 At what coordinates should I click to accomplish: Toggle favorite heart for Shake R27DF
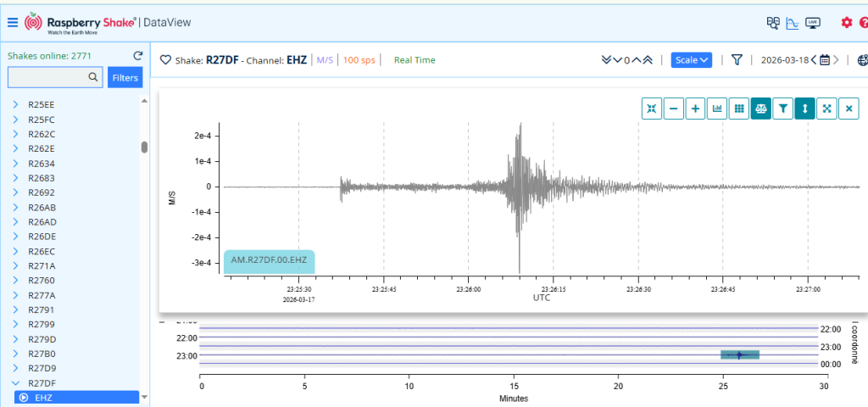tap(166, 60)
